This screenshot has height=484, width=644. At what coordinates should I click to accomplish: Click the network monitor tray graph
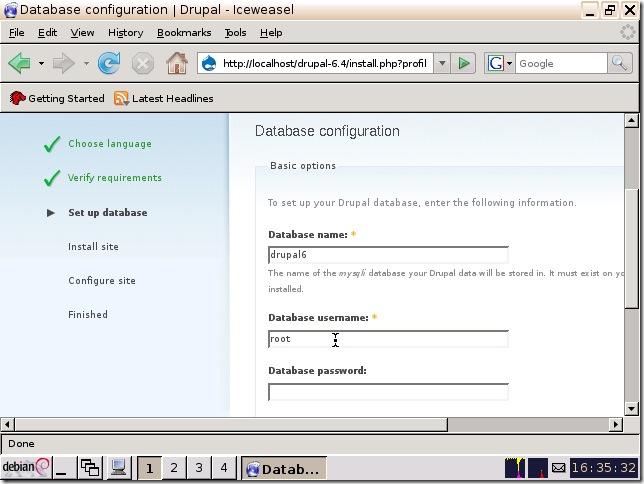coord(538,468)
